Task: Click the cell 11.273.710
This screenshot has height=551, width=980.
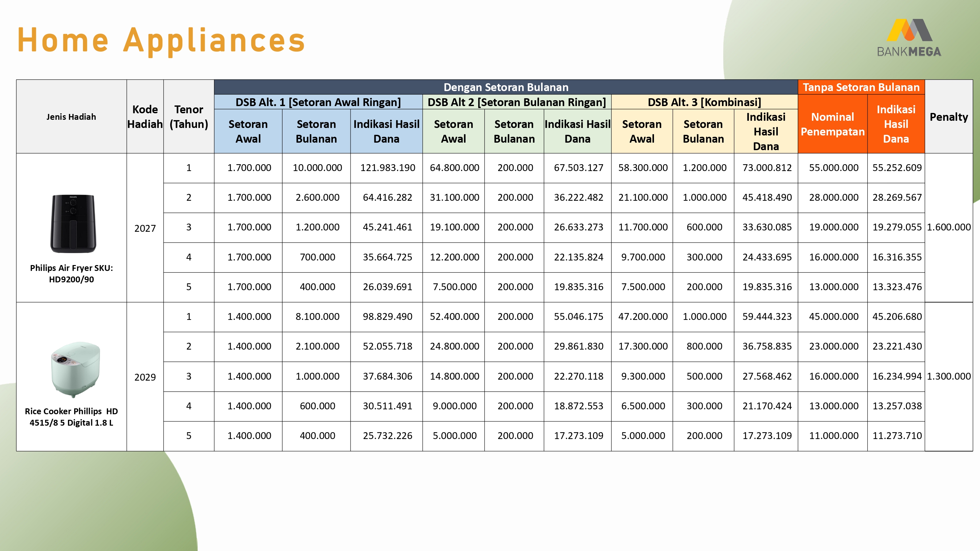Action: click(897, 435)
